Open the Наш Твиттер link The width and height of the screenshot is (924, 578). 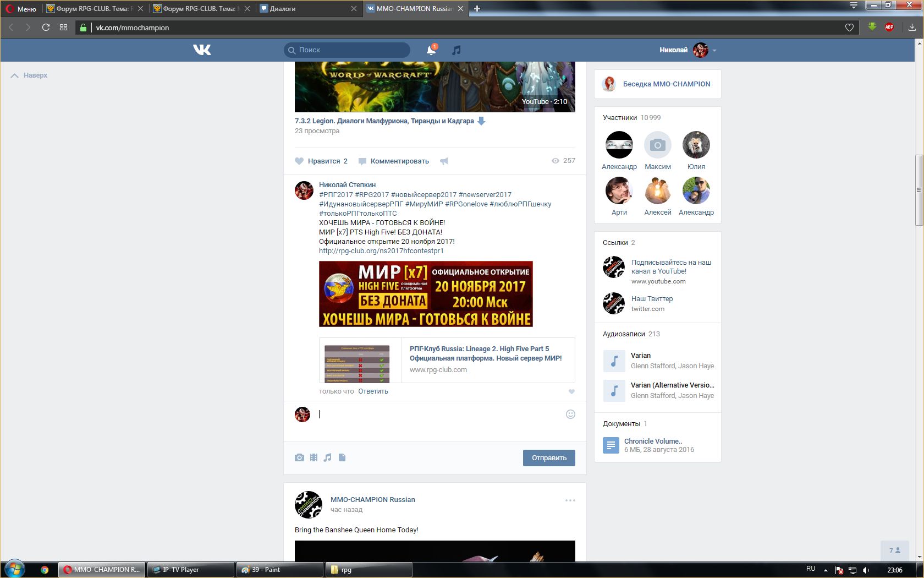click(x=652, y=299)
